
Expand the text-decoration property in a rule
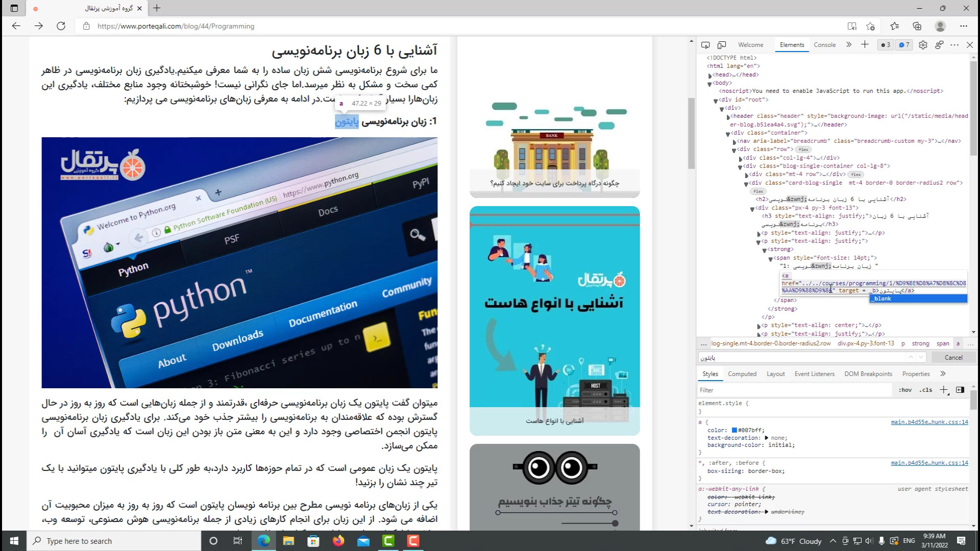point(767,438)
